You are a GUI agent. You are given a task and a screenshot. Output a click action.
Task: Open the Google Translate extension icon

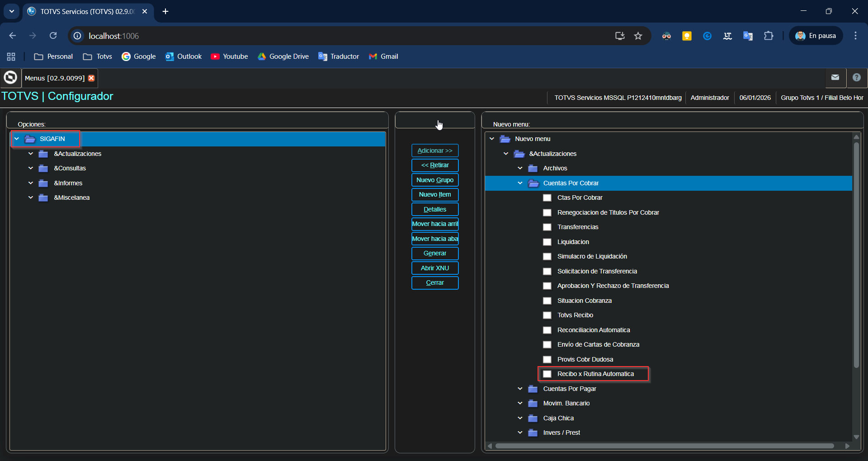748,36
